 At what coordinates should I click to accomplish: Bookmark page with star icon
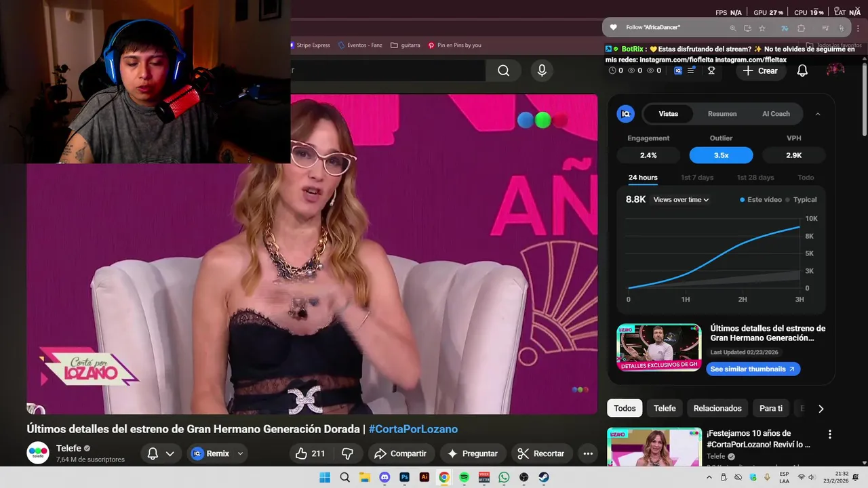click(x=762, y=28)
